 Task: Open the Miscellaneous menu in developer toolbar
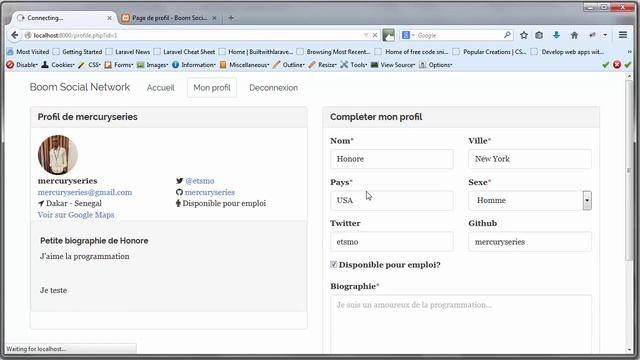pos(244,65)
